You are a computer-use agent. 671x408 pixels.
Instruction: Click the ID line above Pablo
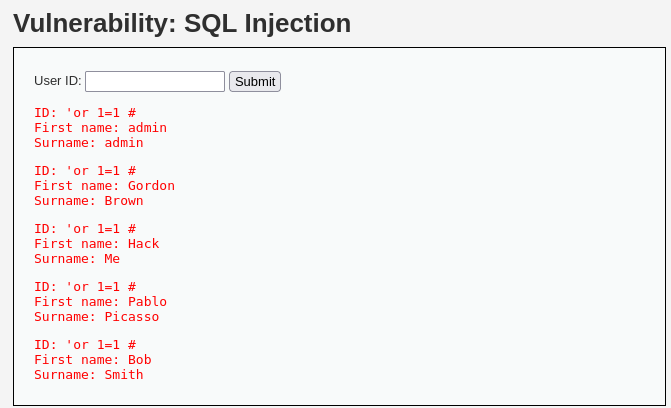click(85, 287)
